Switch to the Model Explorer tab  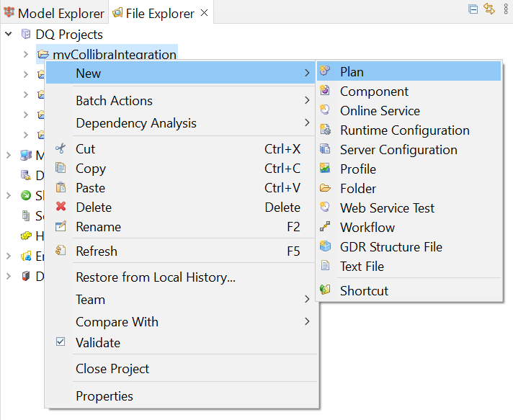tap(54, 13)
